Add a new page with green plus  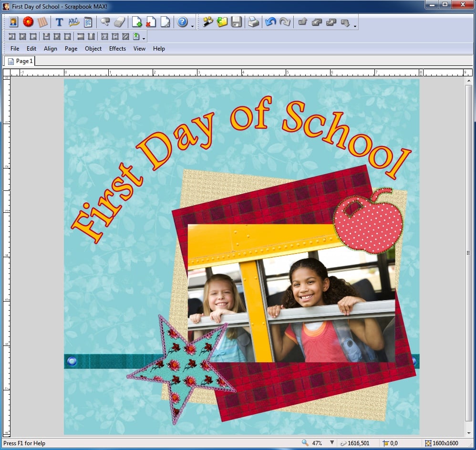tap(136, 22)
